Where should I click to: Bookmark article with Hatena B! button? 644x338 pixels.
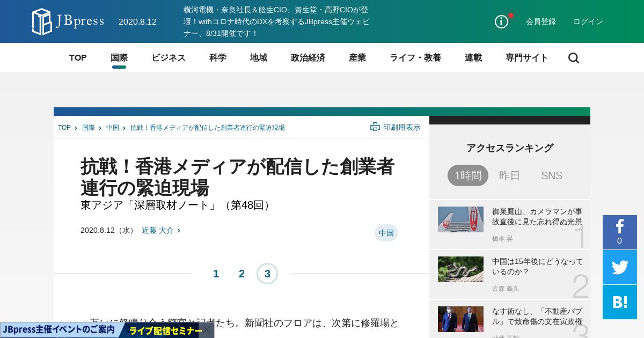click(x=620, y=302)
